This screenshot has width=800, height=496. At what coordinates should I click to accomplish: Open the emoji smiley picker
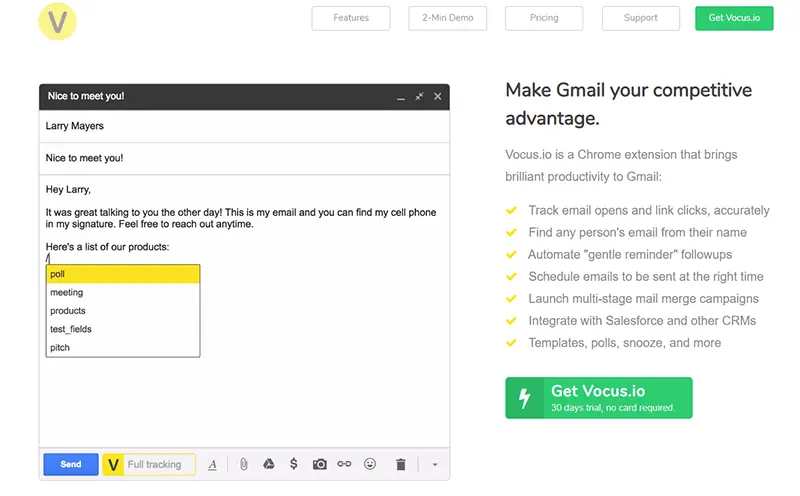click(370, 464)
